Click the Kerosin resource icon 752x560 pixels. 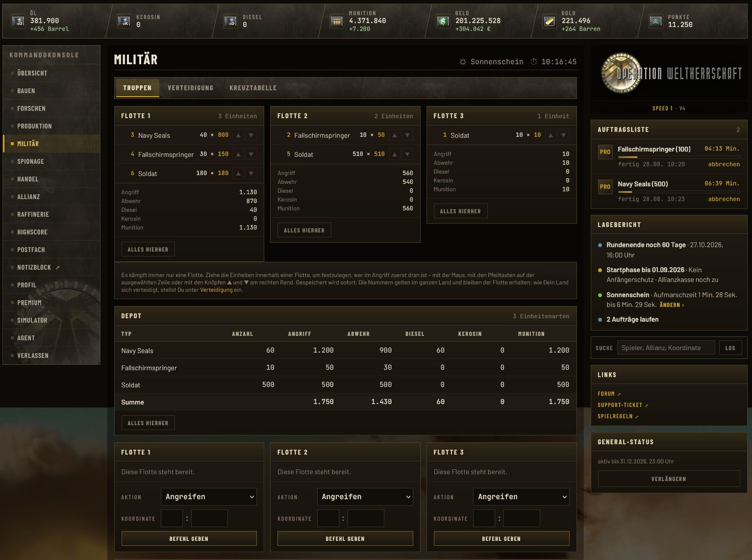124,21
